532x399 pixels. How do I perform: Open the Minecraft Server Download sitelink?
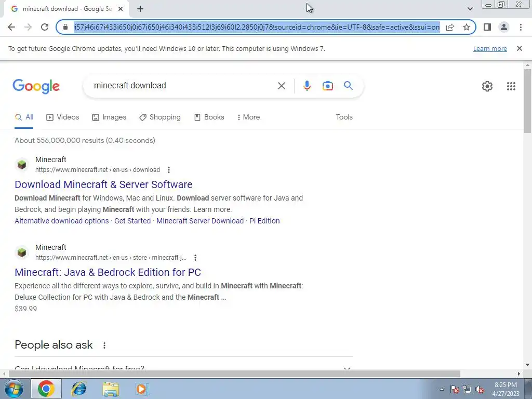pyautogui.click(x=200, y=221)
